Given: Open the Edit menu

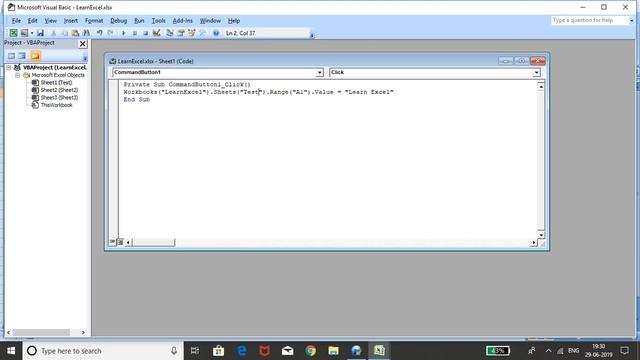Looking at the screenshot, I should (33, 20).
